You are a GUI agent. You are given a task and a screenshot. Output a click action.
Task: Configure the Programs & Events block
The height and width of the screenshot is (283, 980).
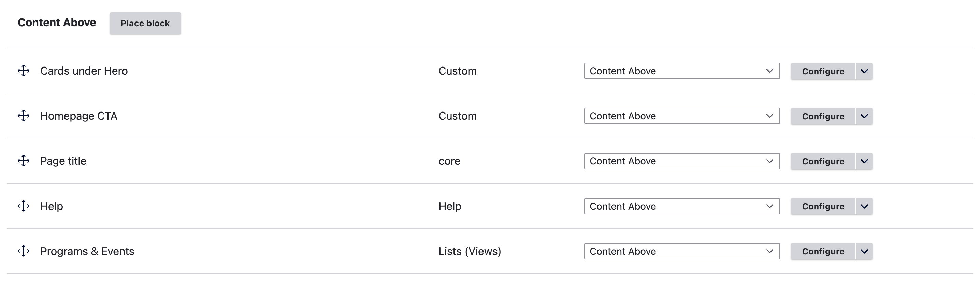pyautogui.click(x=822, y=251)
